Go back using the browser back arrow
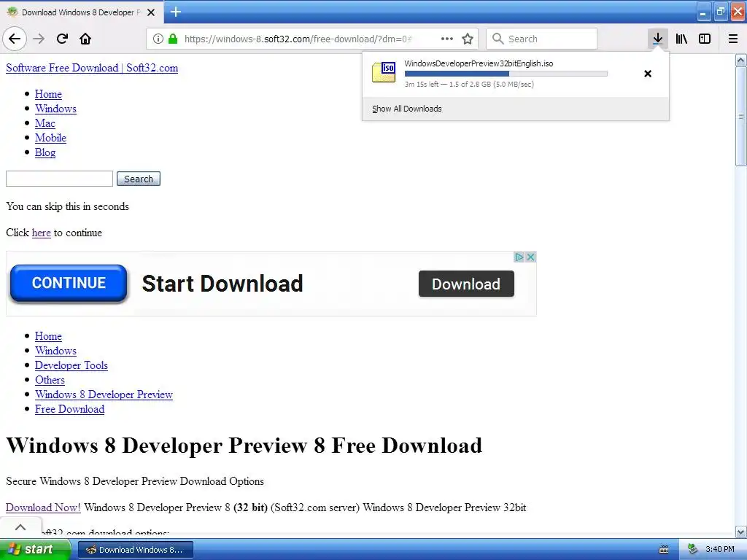 pyautogui.click(x=15, y=39)
